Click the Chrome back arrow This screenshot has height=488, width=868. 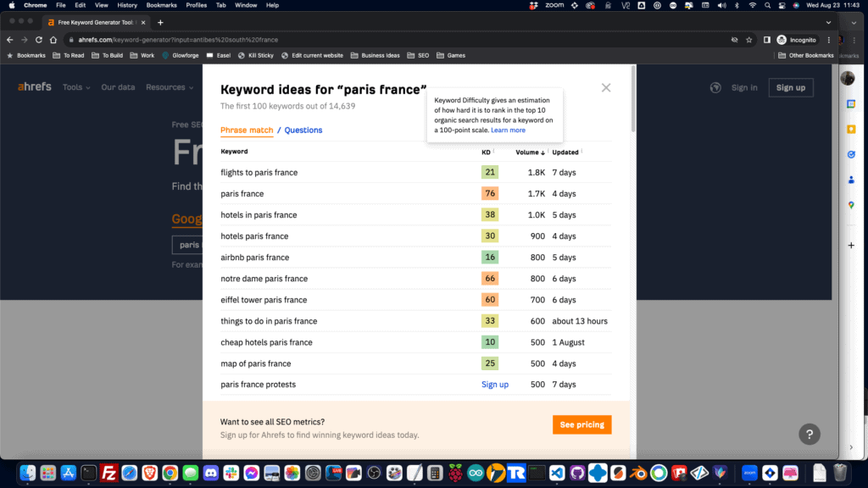(10, 40)
